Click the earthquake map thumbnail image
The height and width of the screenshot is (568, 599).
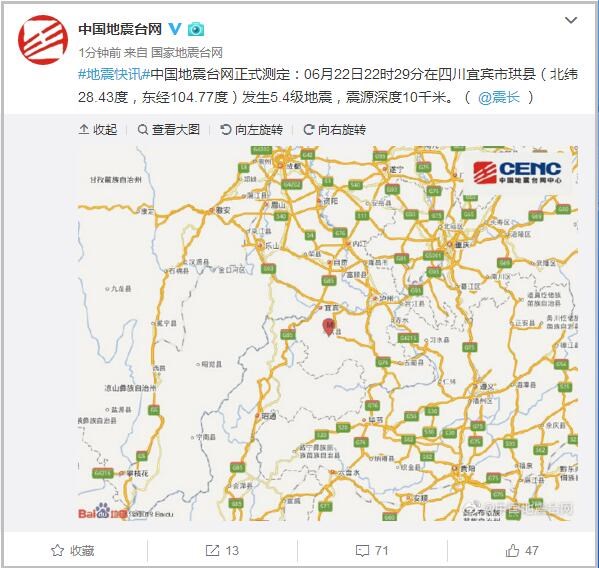[x=328, y=333]
